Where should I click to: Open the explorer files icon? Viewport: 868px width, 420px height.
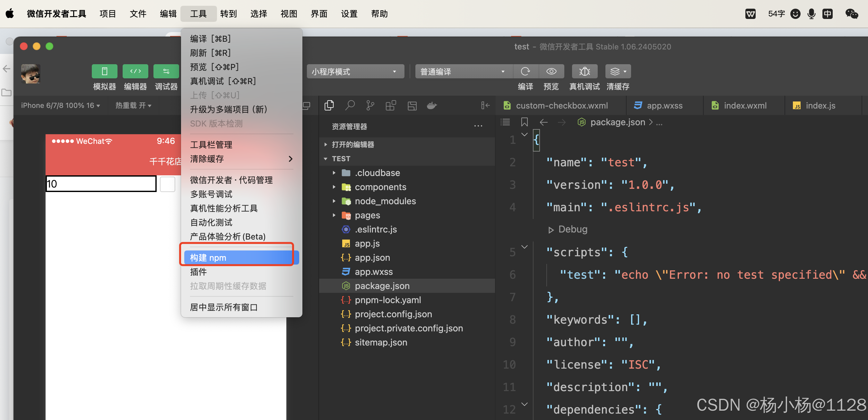point(329,106)
